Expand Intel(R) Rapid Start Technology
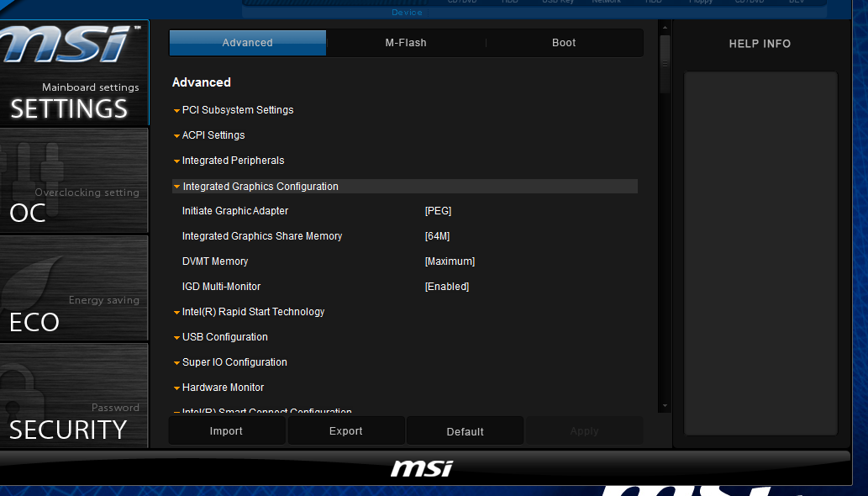The height and width of the screenshot is (496, 868). point(249,312)
